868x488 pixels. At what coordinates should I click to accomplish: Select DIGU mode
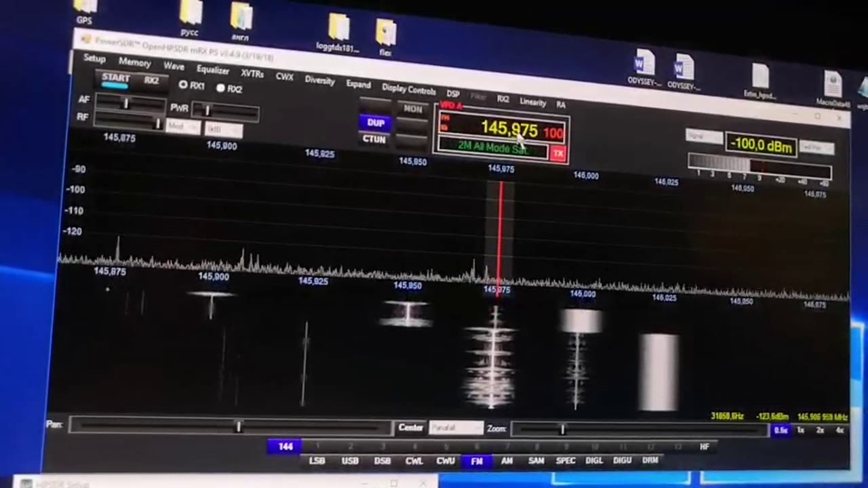622,460
